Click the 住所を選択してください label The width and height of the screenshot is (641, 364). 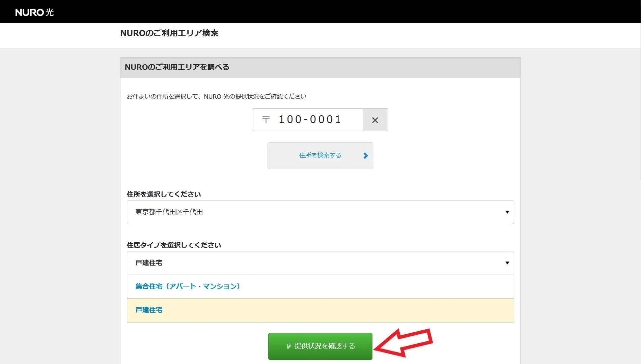pos(164,194)
